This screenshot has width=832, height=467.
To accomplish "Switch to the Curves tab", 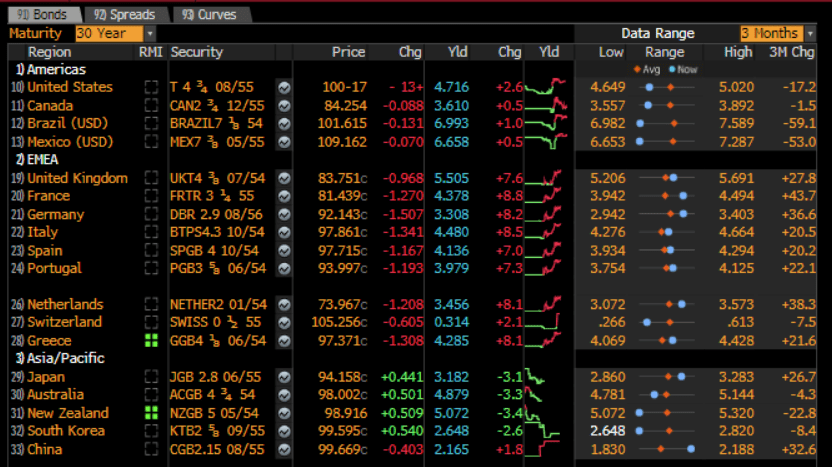I will (x=209, y=14).
